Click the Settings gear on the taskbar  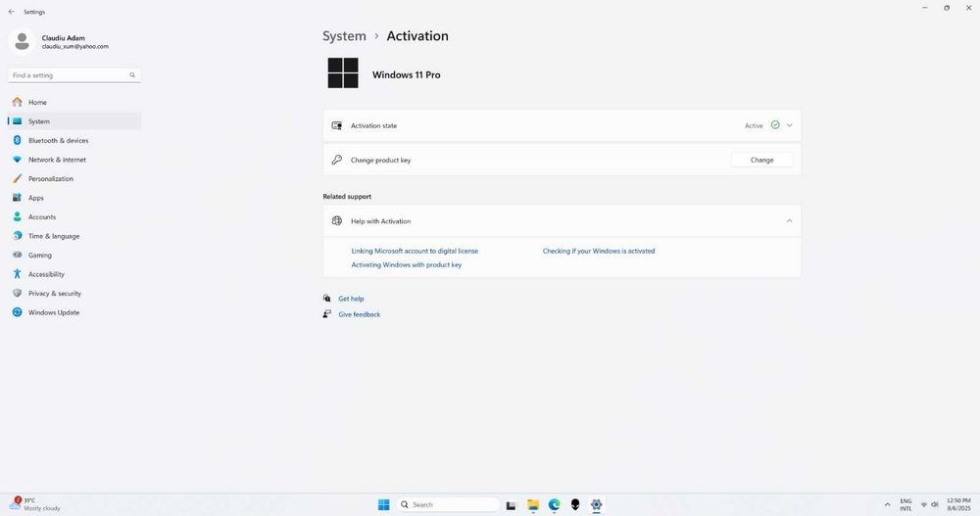point(596,505)
